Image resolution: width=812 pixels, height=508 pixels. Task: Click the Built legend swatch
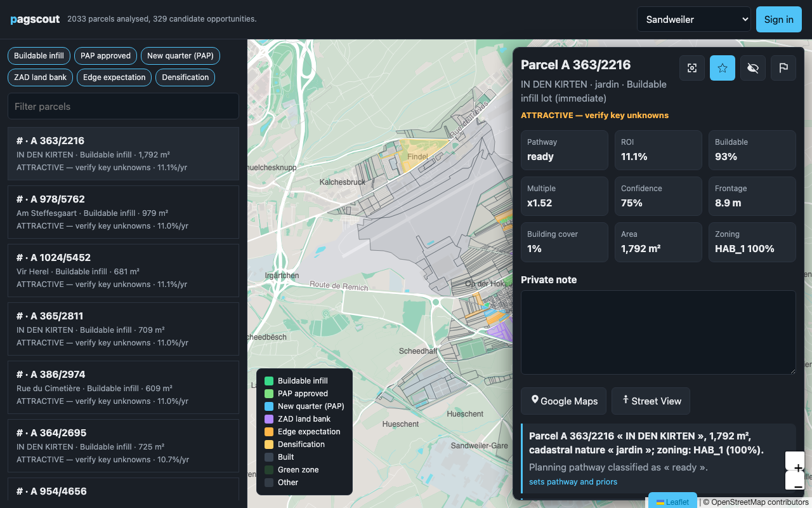click(269, 457)
